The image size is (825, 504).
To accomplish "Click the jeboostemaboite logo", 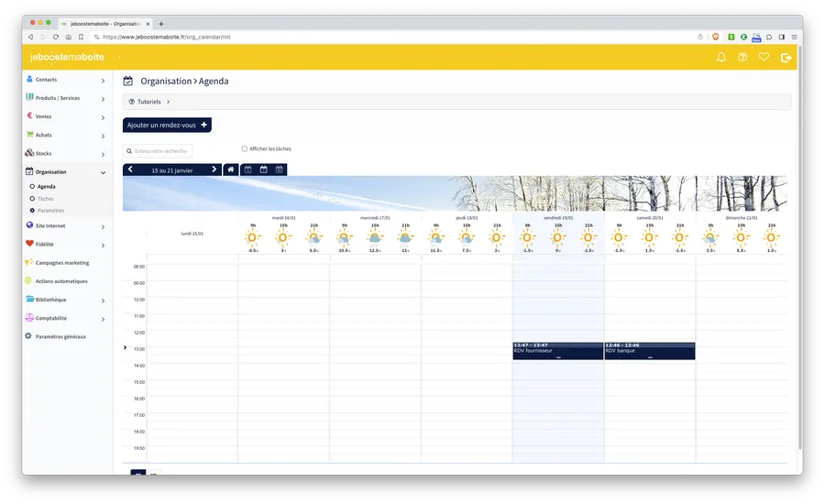I will 67,57.
